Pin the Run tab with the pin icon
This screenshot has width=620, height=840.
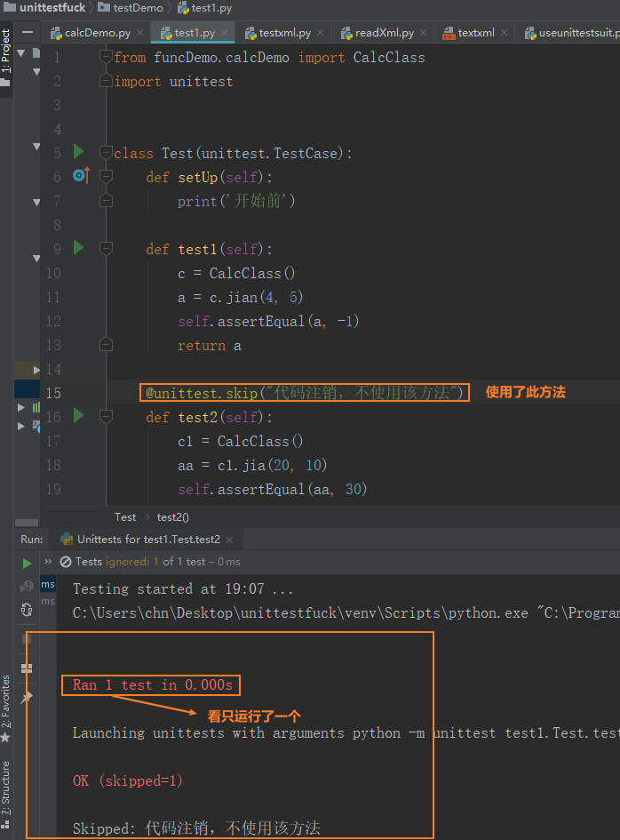tap(27, 697)
